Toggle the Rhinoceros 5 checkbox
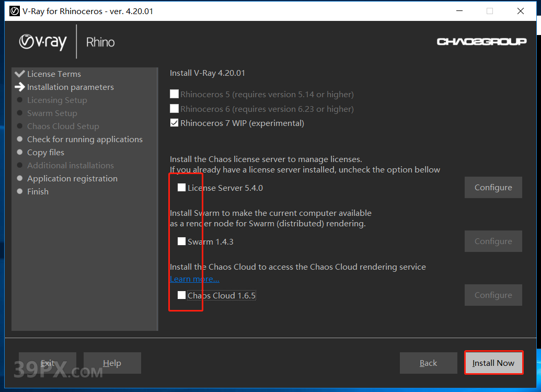Viewport: 541px width, 392px height. click(x=175, y=94)
